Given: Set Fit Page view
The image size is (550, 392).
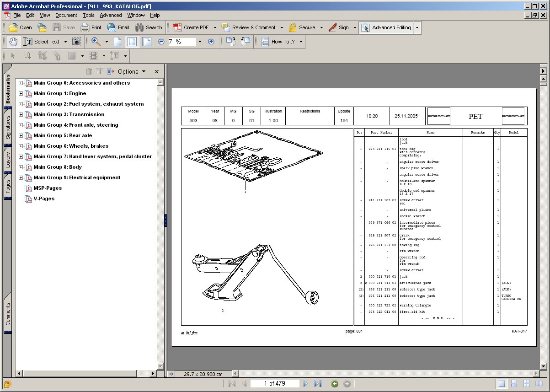Looking at the screenshot, I should click(x=132, y=42).
